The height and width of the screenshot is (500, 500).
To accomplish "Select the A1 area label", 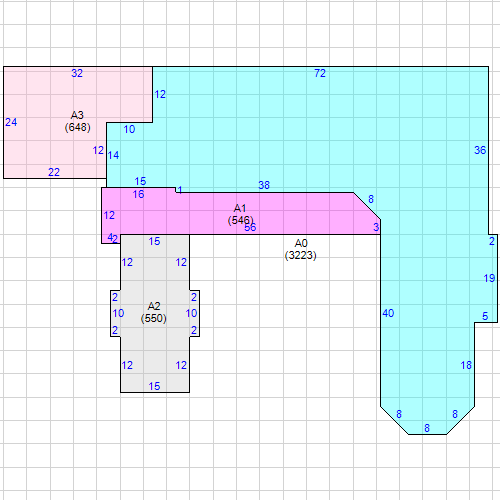I will click(x=240, y=208).
